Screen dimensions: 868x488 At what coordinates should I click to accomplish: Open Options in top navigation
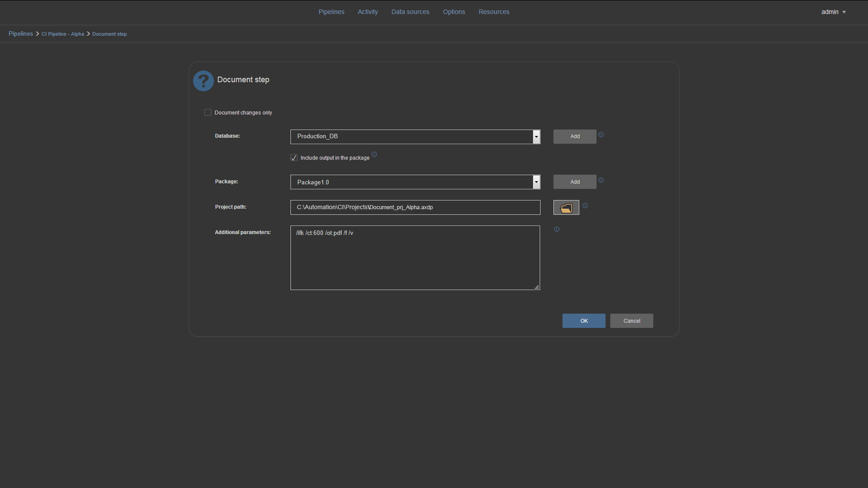click(x=454, y=12)
